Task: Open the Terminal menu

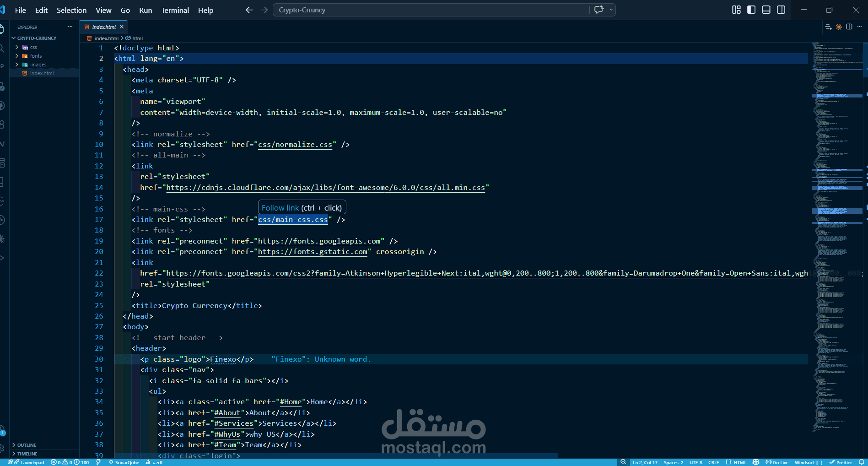Action: point(175,10)
